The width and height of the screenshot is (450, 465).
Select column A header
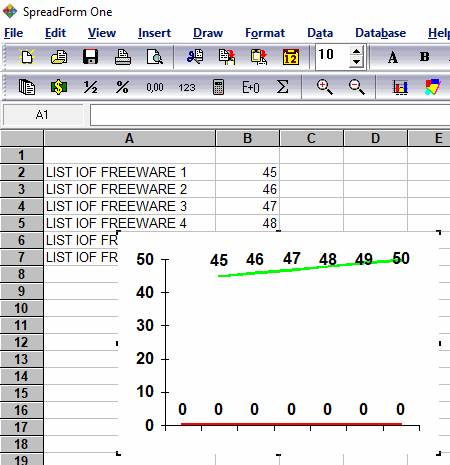[129, 138]
